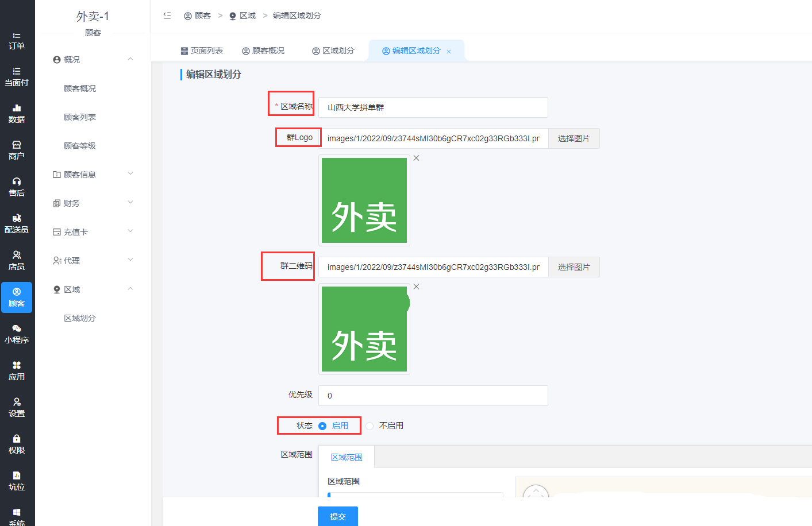Submit the form with 提交
This screenshot has height=526, width=812.
[x=338, y=516]
